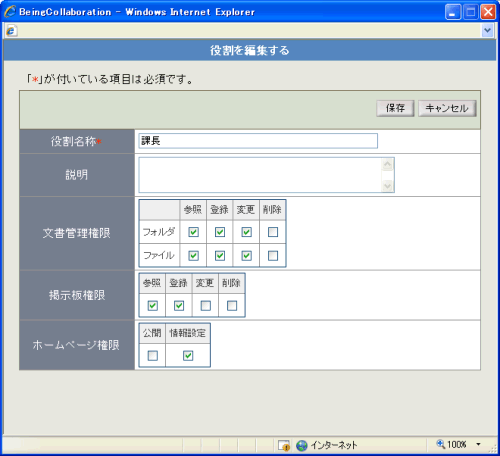
Task: Click the 保存 button
Action: point(395,108)
